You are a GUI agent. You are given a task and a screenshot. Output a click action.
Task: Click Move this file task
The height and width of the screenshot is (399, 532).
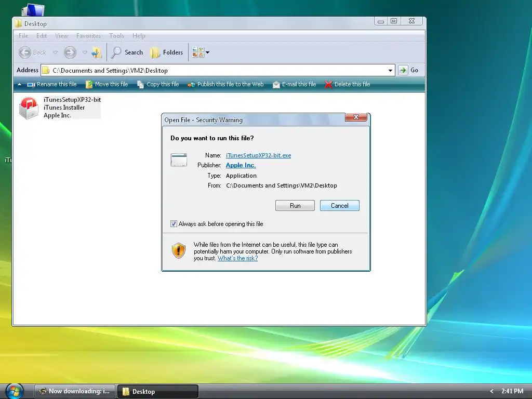107,84
